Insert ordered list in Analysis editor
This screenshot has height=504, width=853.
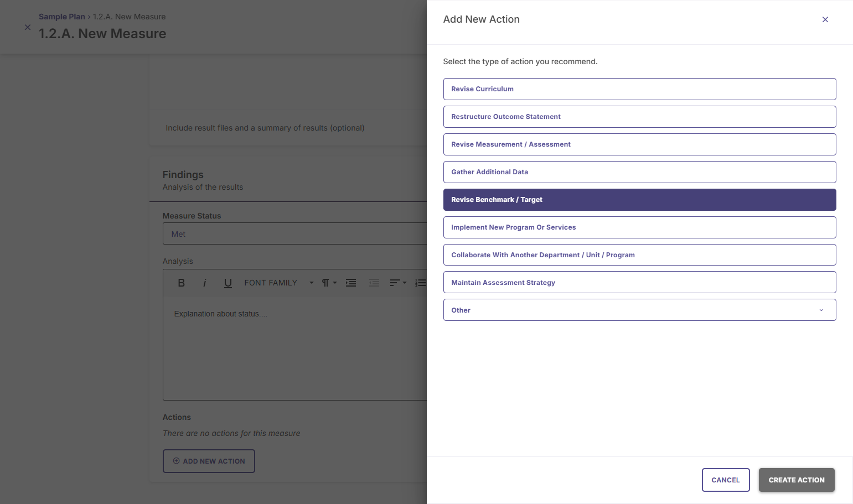click(x=421, y=283)
